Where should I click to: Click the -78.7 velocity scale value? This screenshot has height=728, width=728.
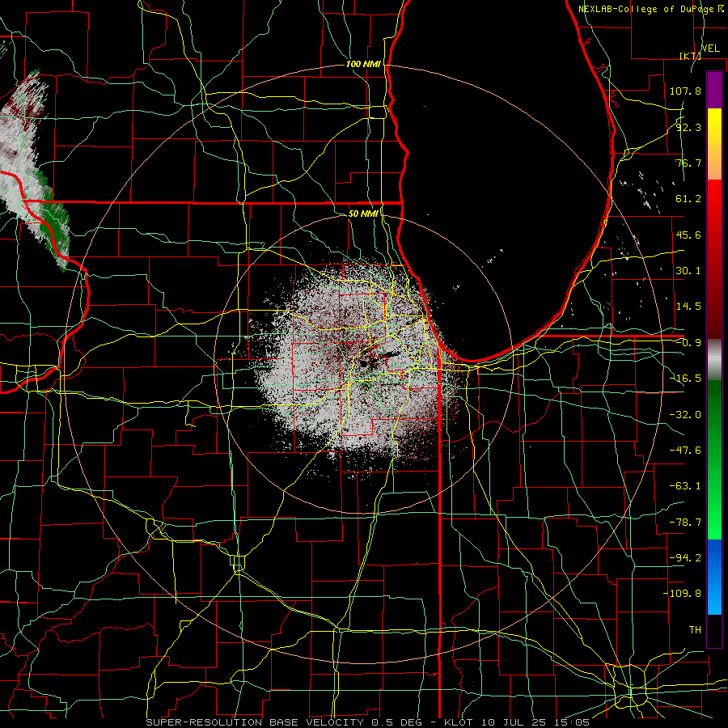pos(685,523)
